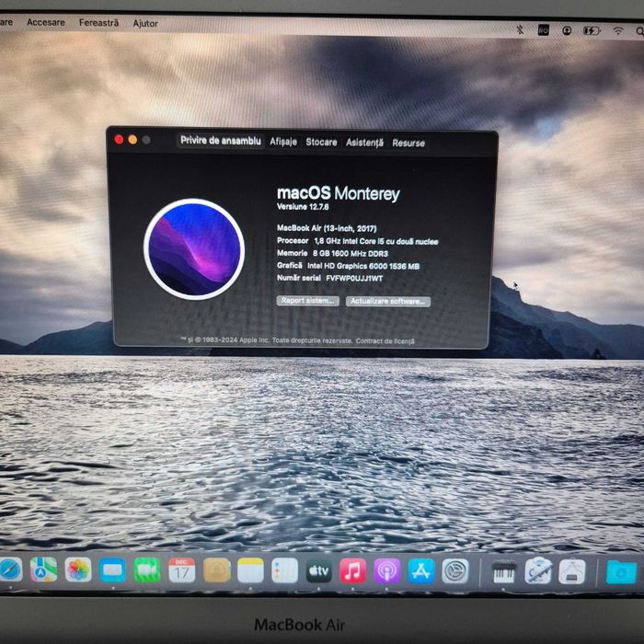
Task: Open the Stocare tab
Action: pyautogui.click(x=321, y=142)
